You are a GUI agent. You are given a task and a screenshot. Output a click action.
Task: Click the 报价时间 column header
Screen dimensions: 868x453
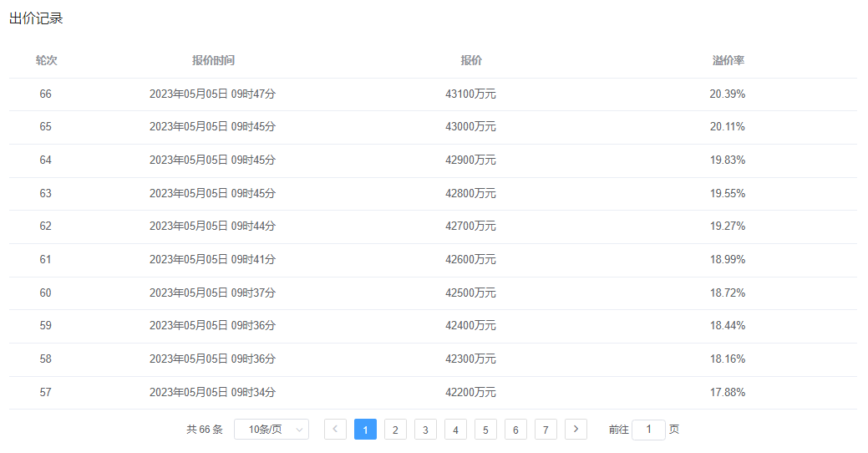pos(213,60)
